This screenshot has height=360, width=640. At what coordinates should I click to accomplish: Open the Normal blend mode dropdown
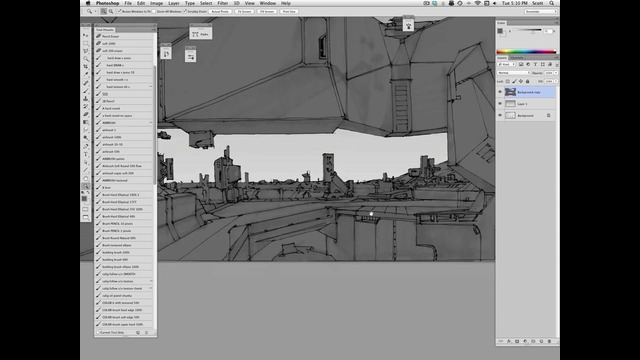[x=513, y=73]
